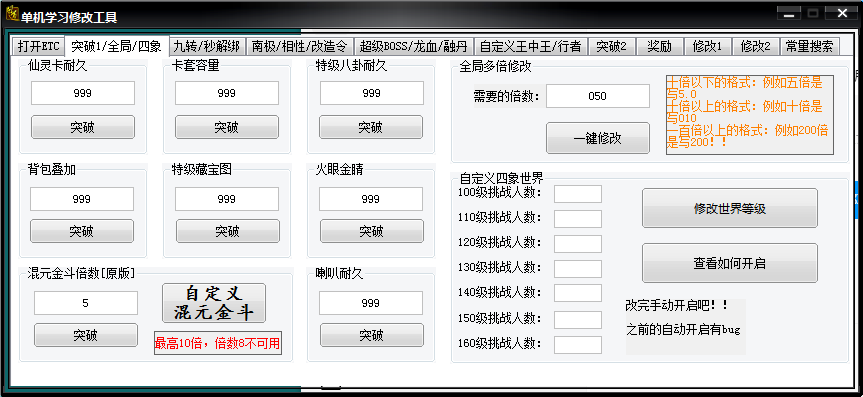Click the 之前的自动开启有bug note
Image resolution: width=863 pixels, height=397 pixels.
click(x=683, y=330)
